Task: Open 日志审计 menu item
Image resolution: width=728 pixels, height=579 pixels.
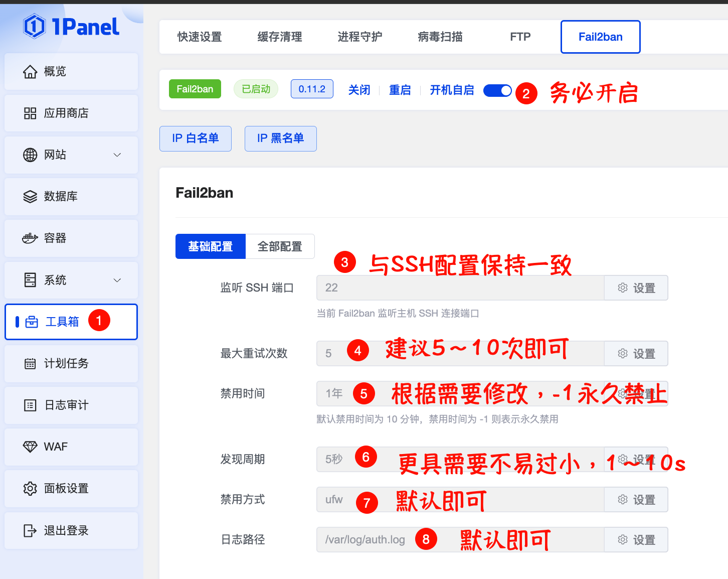Action: [x=71, y=405]
